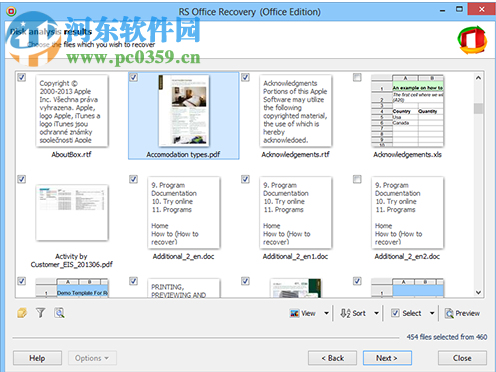Click the scrollbar down arrow

(x=478, y=292)
